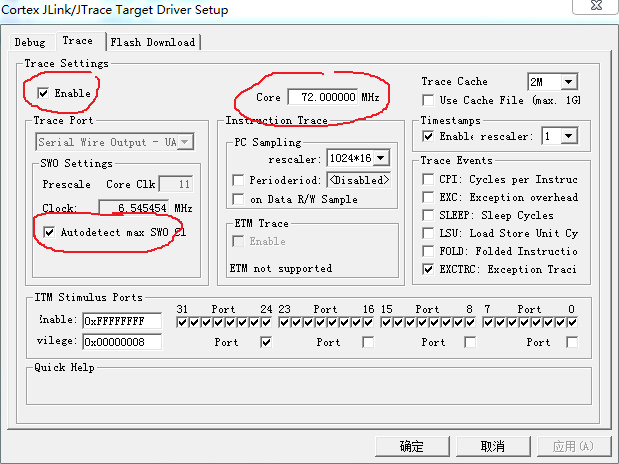Click the SWO Prescale Core Clk field
Viewport: 619px width, 464px height.
tap(176, 184)
